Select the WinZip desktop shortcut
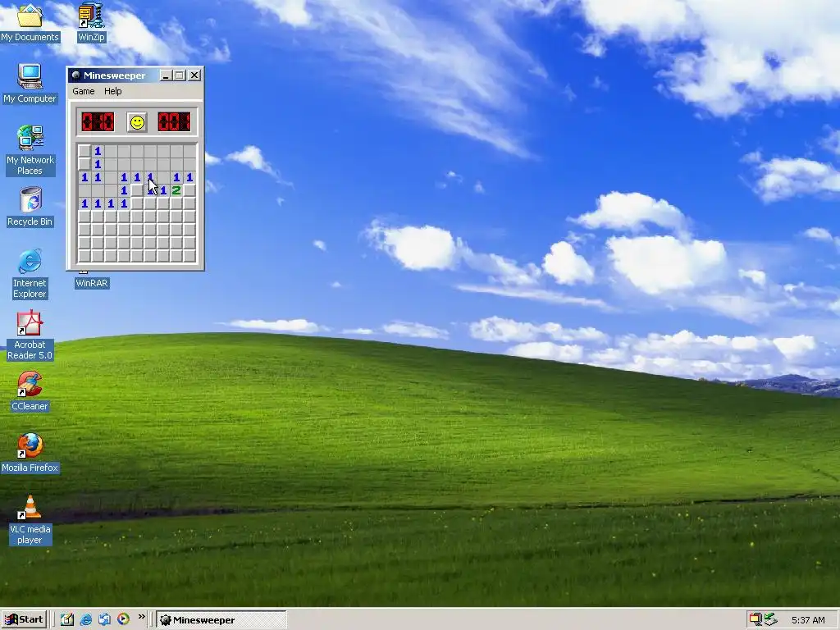The height and width of the screenshot is (630, 840). 91,22
